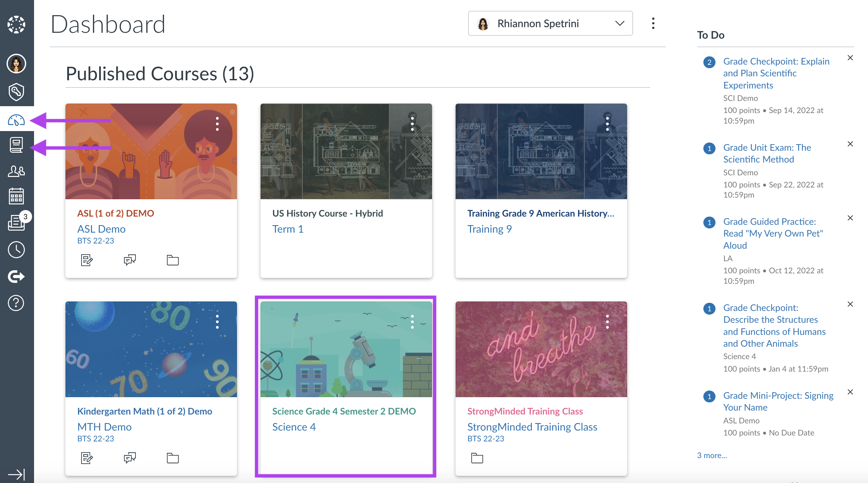The image size is (868, 483).
Task: Open the Help question mark icon
Action: 16,300
